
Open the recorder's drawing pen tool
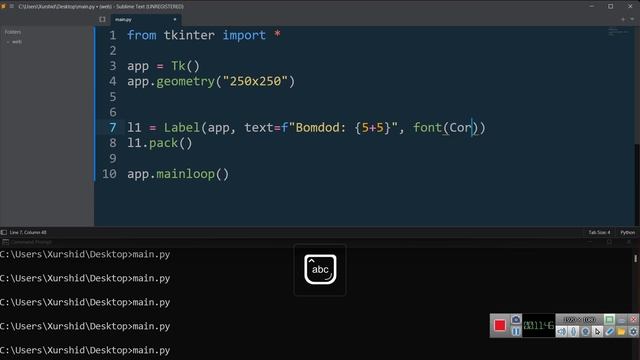click(609, 331)
